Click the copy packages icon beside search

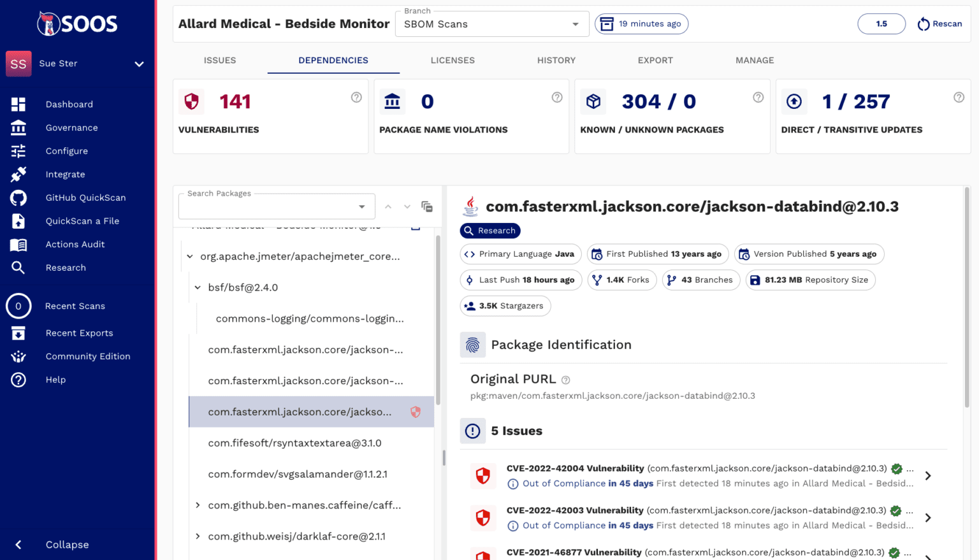(427, 206)
